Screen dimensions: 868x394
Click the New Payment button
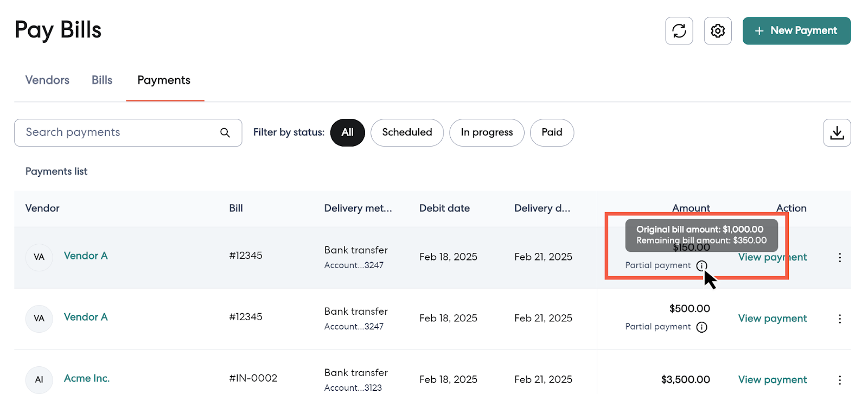coord(796,31)
